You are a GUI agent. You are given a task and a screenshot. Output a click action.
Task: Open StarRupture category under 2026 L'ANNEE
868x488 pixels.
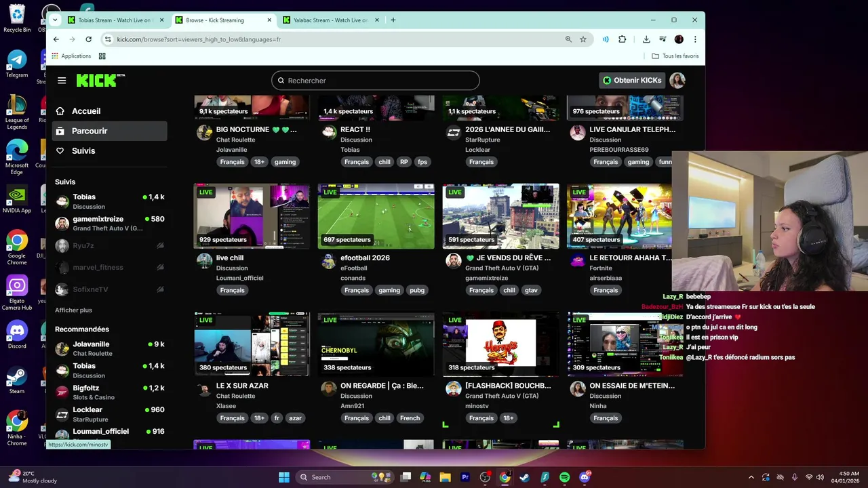click(x=483, y=140)
